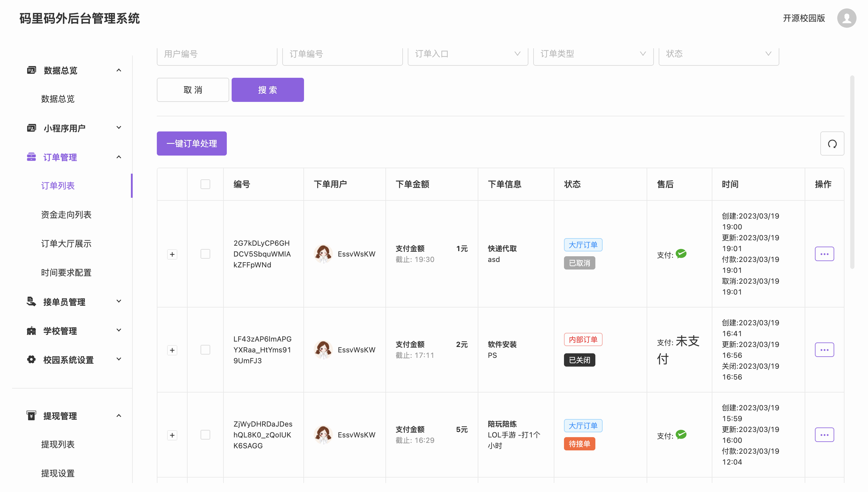Click the 订单管理 sidebar icon

tap(31, 157)
